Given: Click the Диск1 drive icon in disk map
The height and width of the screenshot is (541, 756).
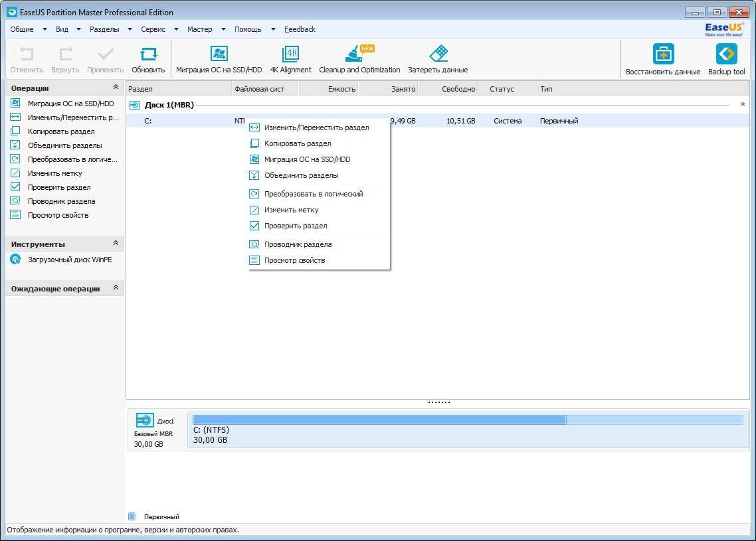Looking at the screenshot, I should (x=144, y=421).
